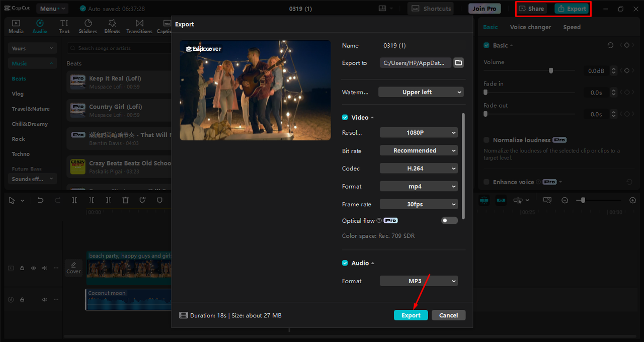Open the Media panel
This screenshot has width=644, height=342.
(16, 27)
